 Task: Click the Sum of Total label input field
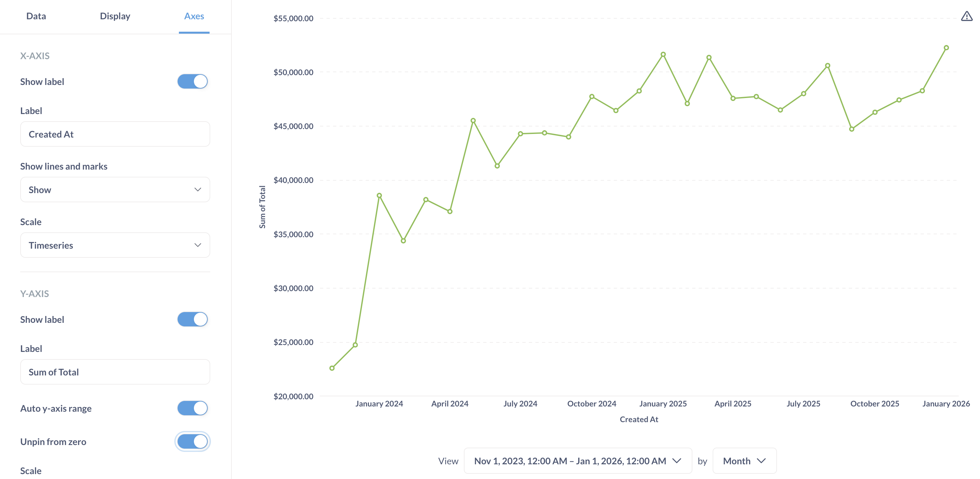[115, 372]
